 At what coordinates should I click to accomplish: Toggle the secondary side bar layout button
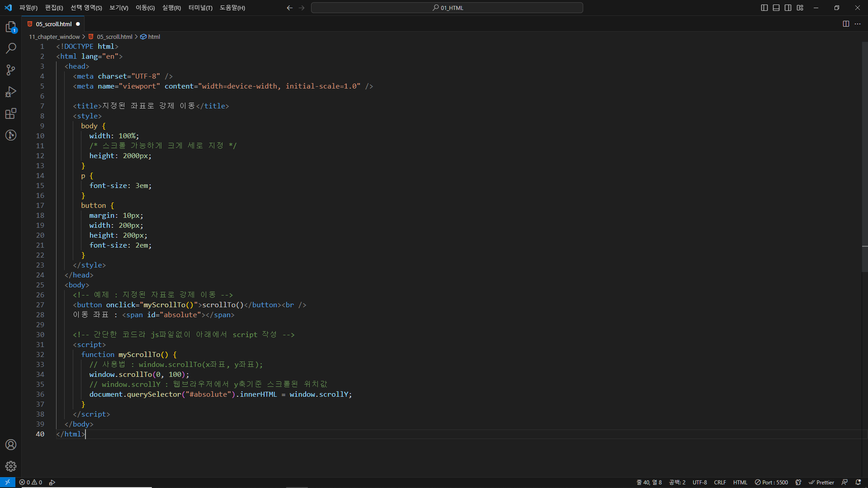788,8
